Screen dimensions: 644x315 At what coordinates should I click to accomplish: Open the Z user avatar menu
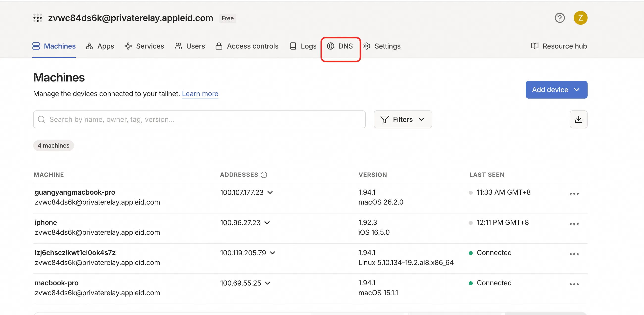point(580,18)
